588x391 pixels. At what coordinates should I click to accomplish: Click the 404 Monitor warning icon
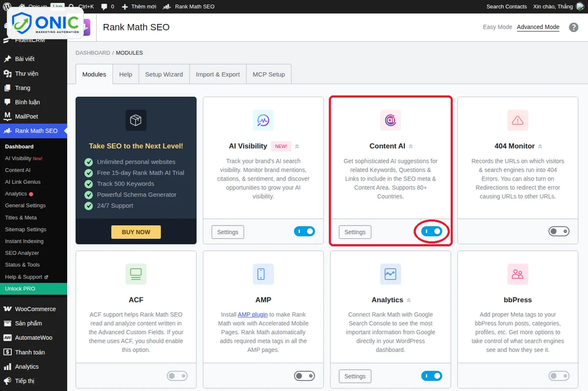(x=517, y=120)
